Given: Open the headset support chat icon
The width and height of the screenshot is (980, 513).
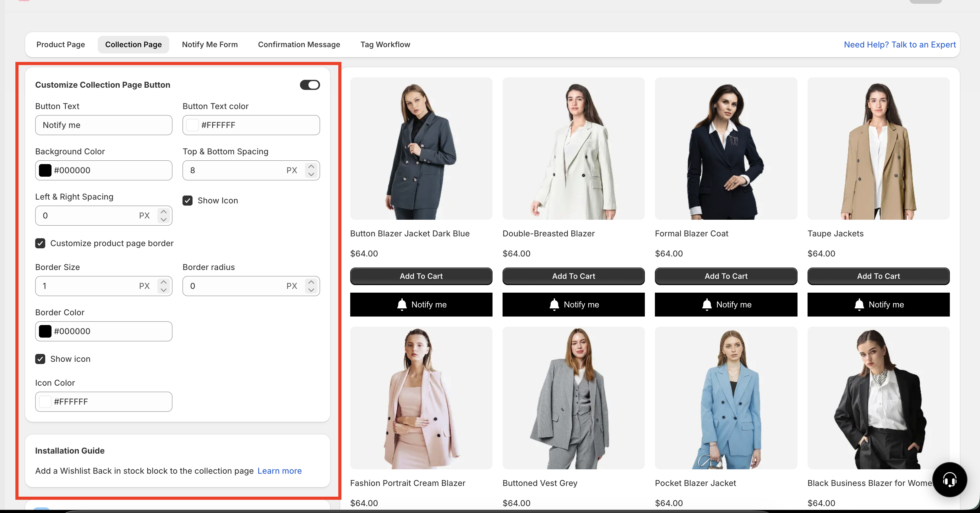Looking at the screenshot, I should pyautogui.click(x=950, y=479).
